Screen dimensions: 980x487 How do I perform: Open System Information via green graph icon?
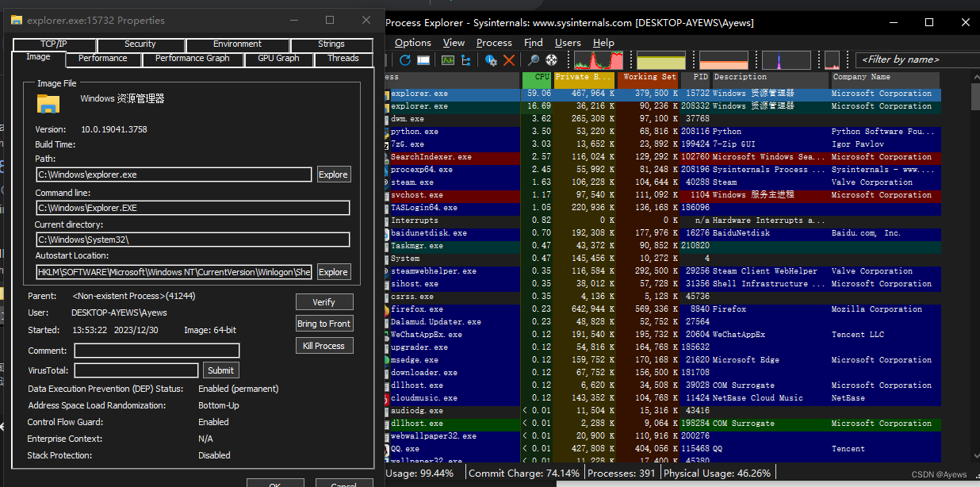click(448, 59)
